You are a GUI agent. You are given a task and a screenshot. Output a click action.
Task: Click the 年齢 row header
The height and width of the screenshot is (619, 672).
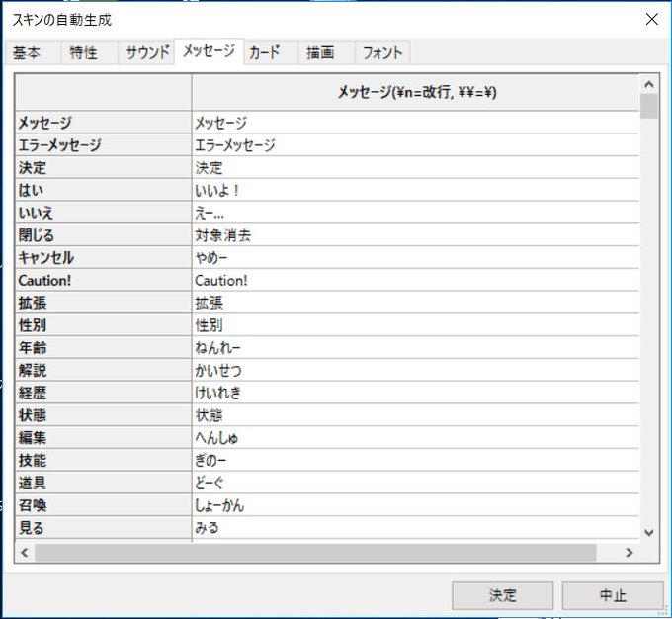(104, 347)
